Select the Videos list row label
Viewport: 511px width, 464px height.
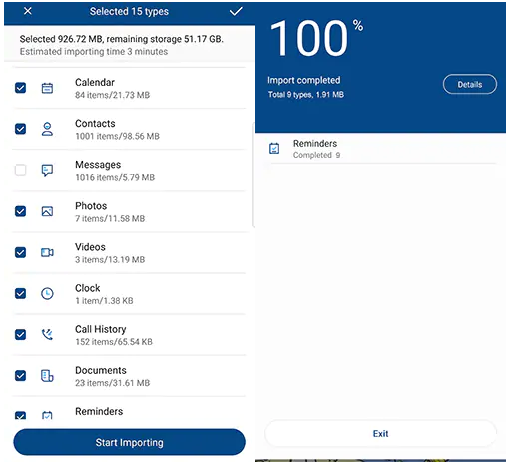tap(90, 247)
